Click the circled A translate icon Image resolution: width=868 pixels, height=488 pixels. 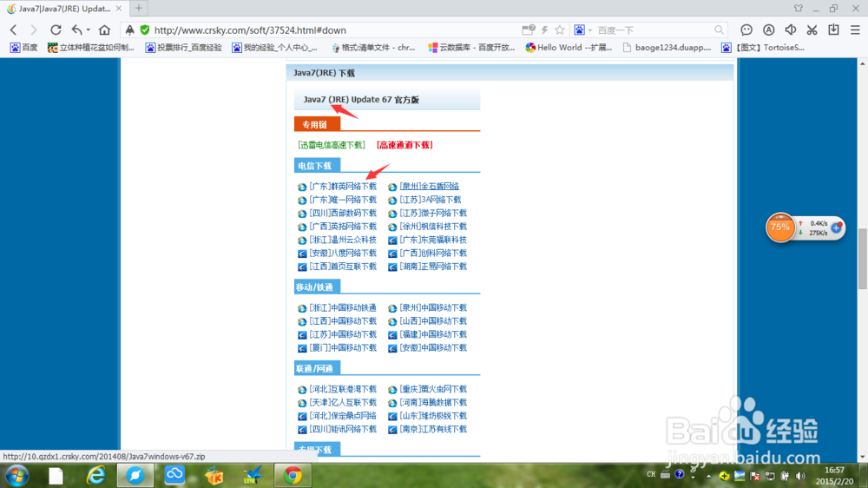(x=768, y=30)
